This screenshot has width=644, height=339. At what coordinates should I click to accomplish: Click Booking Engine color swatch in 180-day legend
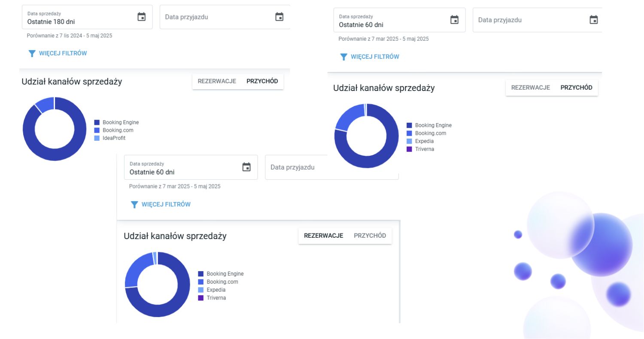point(97,122)
